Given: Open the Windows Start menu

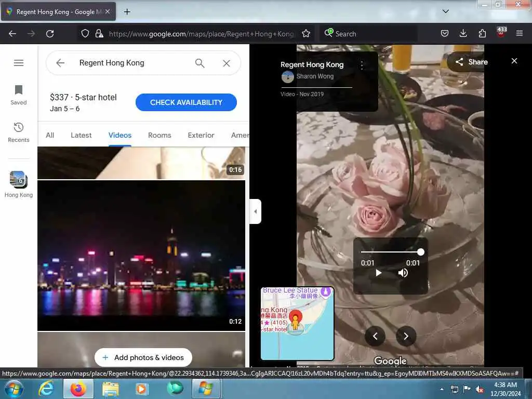Looking at the screenshot, I should [14, 389].
